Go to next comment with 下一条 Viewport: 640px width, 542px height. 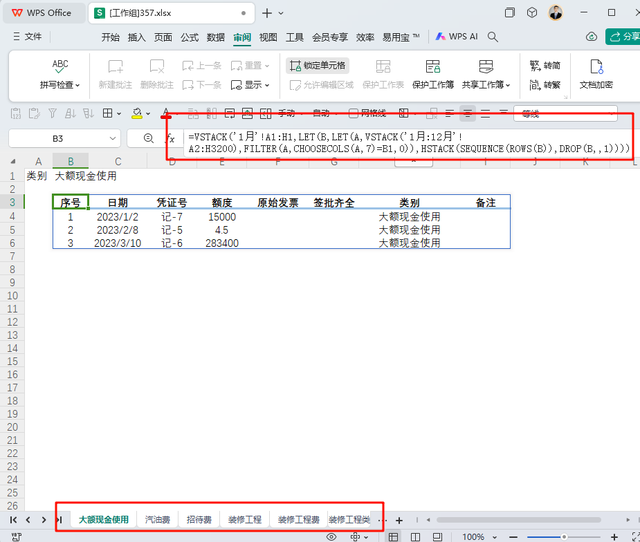(x=202, y=85)
